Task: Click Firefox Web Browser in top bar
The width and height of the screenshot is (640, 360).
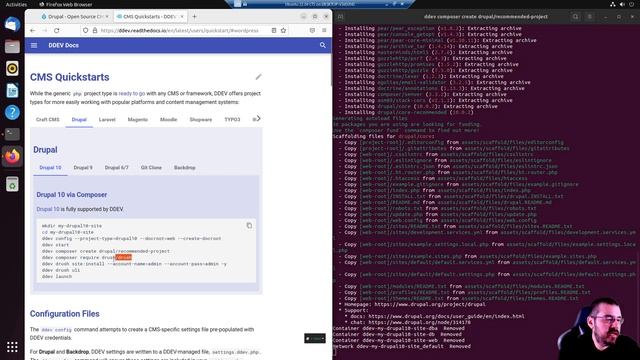Action: (65, 4)
